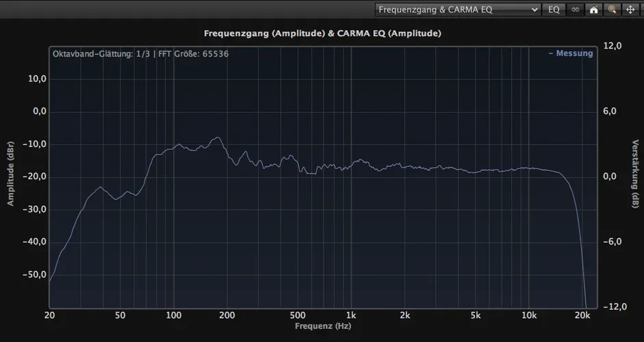The height and width of the screenshot is (342, 644).
Task: Click the 12,0 gain axis value
Action: tap(613, 46)
